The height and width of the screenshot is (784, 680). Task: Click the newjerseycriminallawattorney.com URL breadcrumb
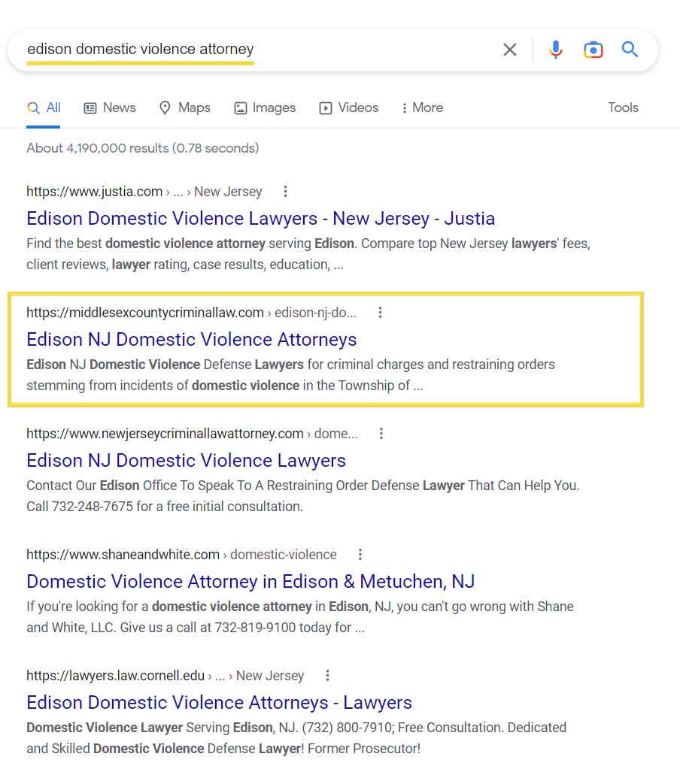pos(192,434)
